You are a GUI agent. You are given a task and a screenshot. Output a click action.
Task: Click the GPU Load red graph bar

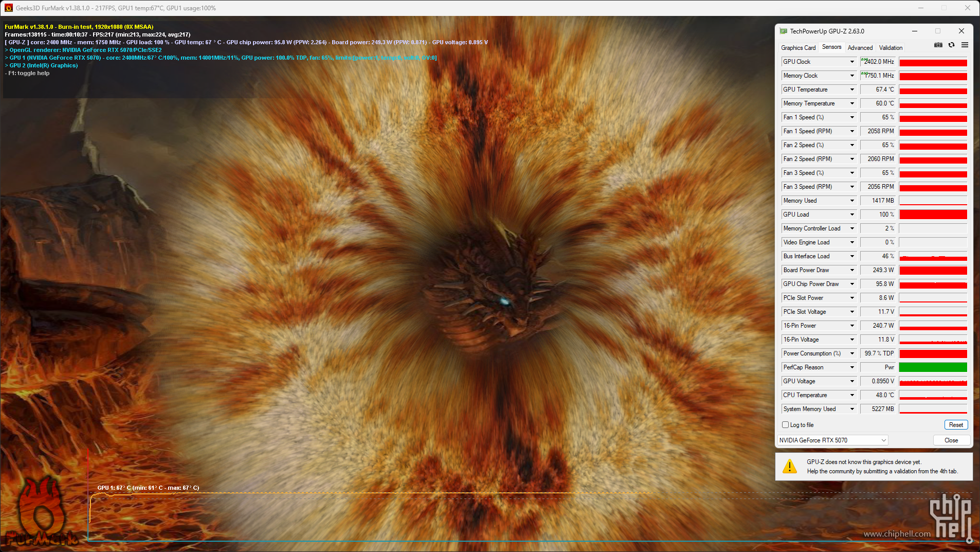(933, 215)
